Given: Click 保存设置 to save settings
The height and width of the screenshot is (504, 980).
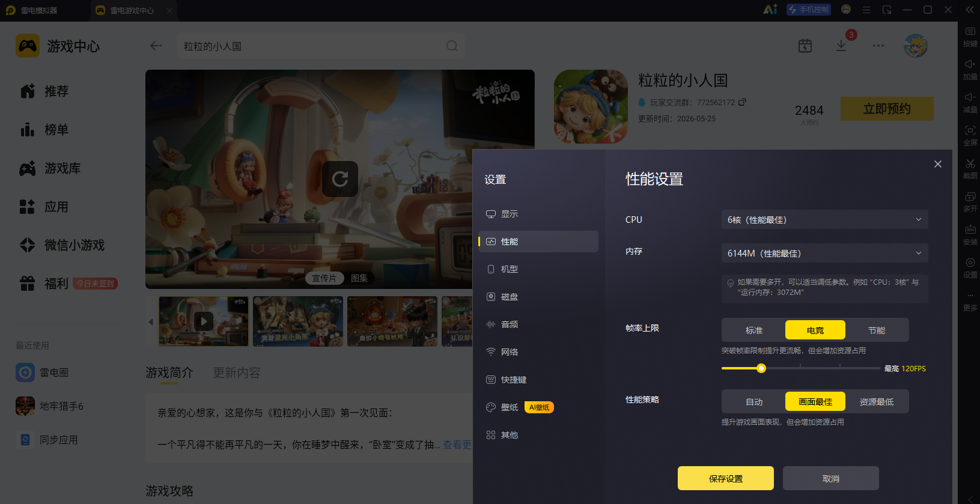Looking at the screenshot, I should (726, 478).
